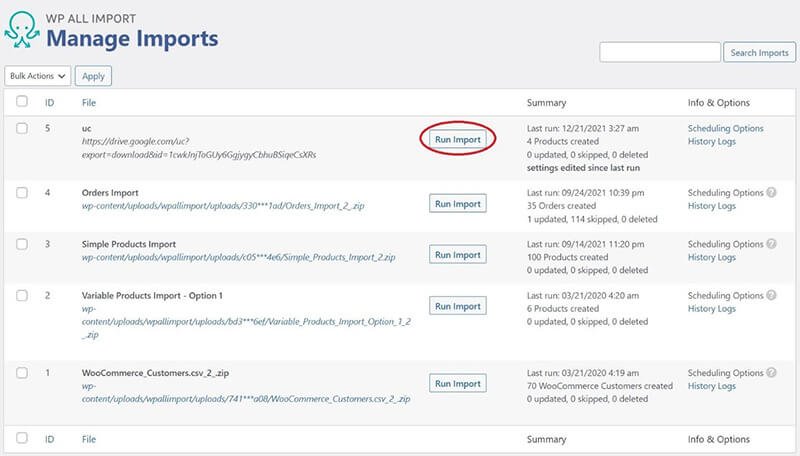Open help icon beside WooCommerce Customers Scheduling Options
This screenshot has width=800, height=456.
[x=771, y=372]
